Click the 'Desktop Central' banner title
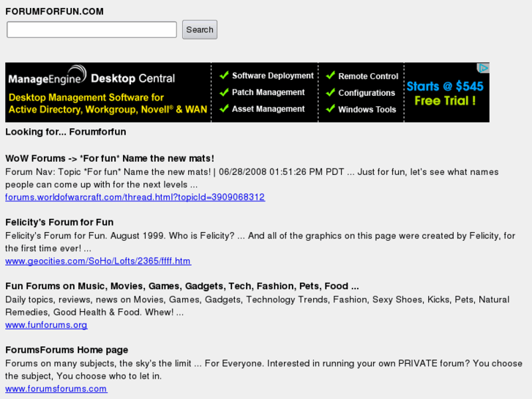This screenshot has width=532, height=399. (x=132, y=78)
